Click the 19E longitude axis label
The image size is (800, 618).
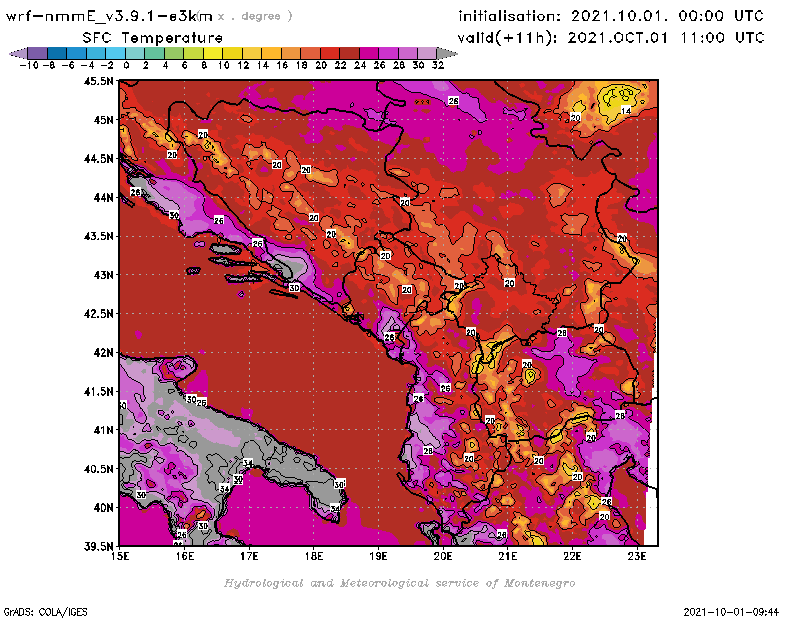click(x=379, y=557)
